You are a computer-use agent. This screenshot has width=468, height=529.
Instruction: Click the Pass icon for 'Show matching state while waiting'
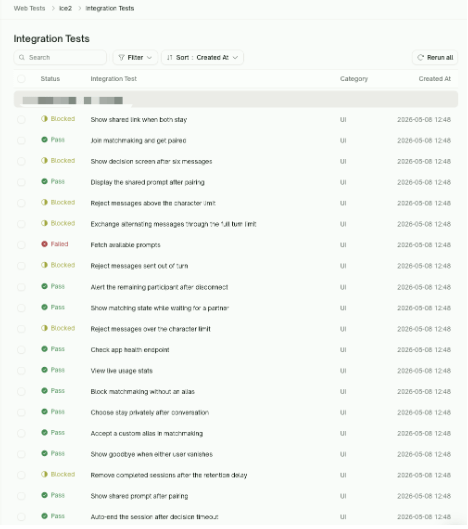[x=44, y=307]
